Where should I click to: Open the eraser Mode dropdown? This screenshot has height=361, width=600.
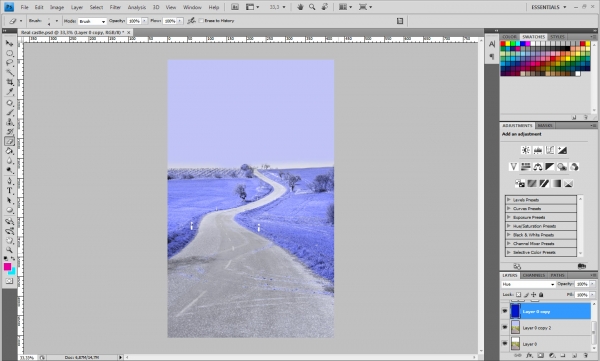point(92,21)
